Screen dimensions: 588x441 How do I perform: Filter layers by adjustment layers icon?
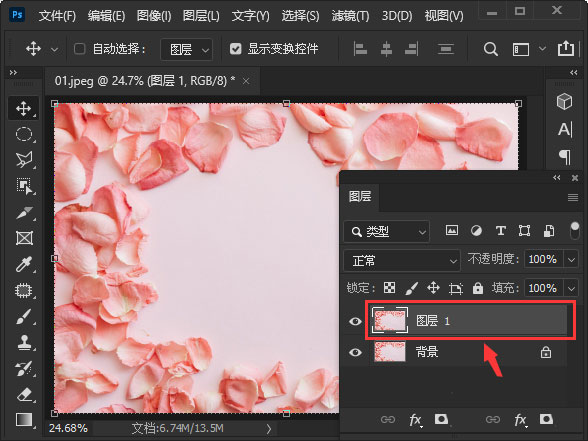coord(476,231)
